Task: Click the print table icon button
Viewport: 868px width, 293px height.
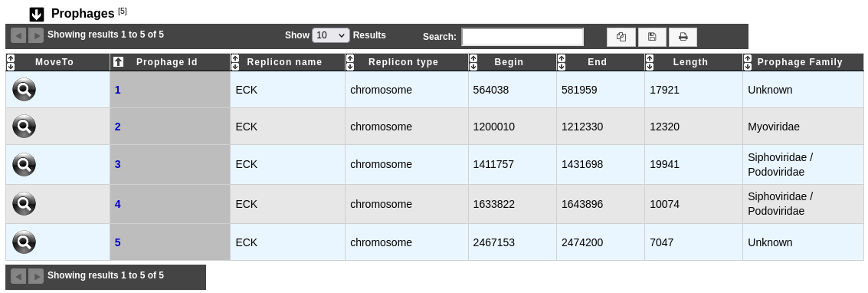Action: (683, 37)
